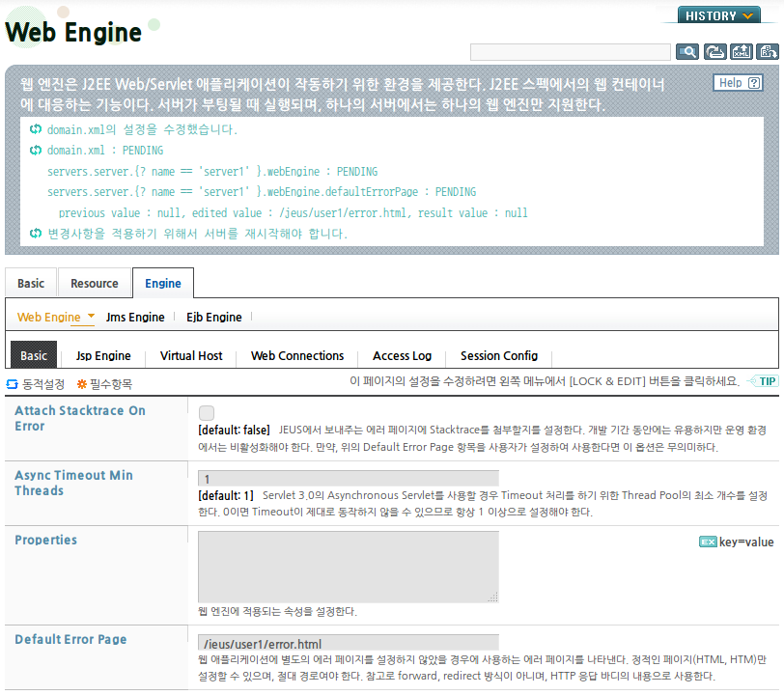Go to Virtual Host sub-tab
This screenshot has width=784, height=695.
tap(191, 355)
